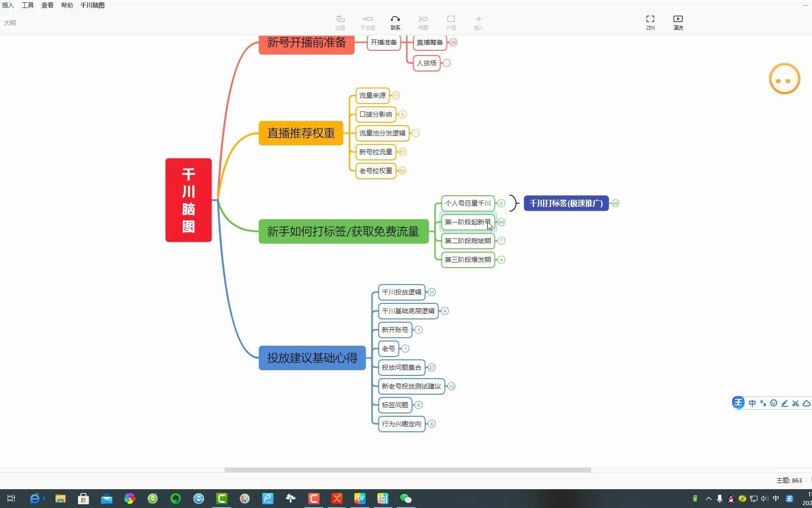Select the 联系 relationship tool

click(395, 22)
